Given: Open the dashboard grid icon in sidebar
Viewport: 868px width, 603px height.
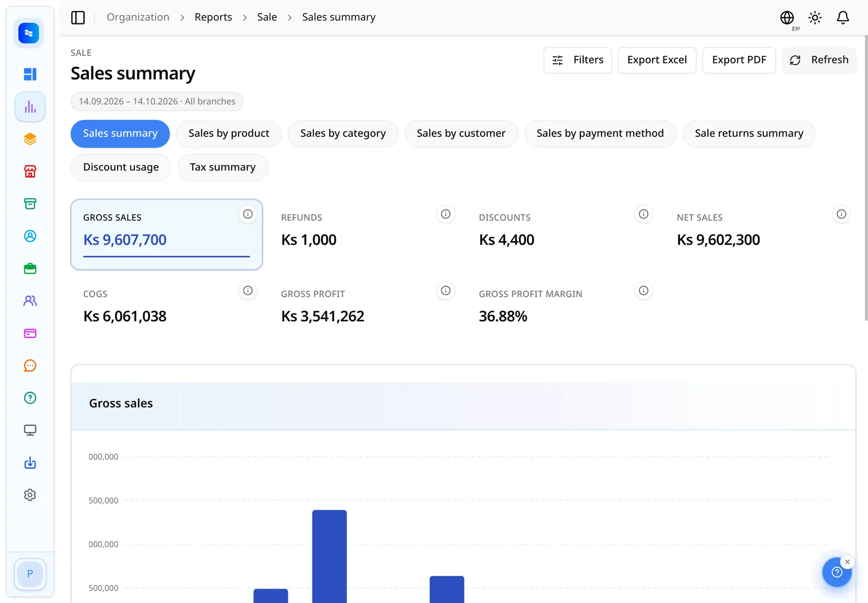Looking at the screenshot, I should [30, 74].
